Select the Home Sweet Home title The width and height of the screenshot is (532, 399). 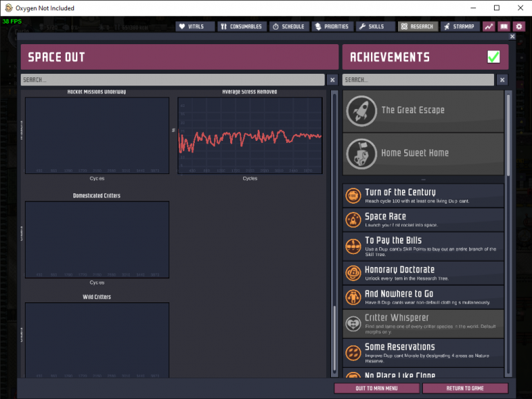(415, 153)
